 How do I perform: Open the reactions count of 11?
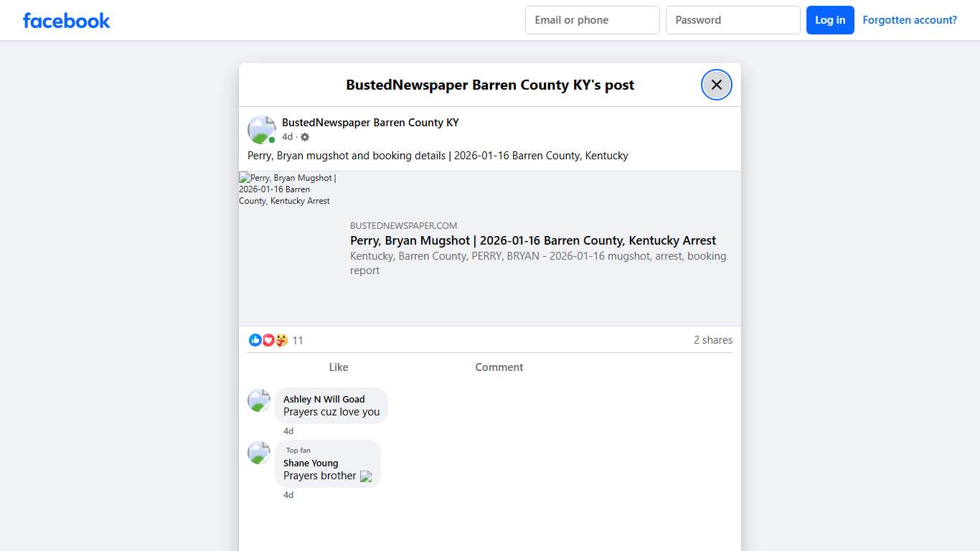coord(298,341)
